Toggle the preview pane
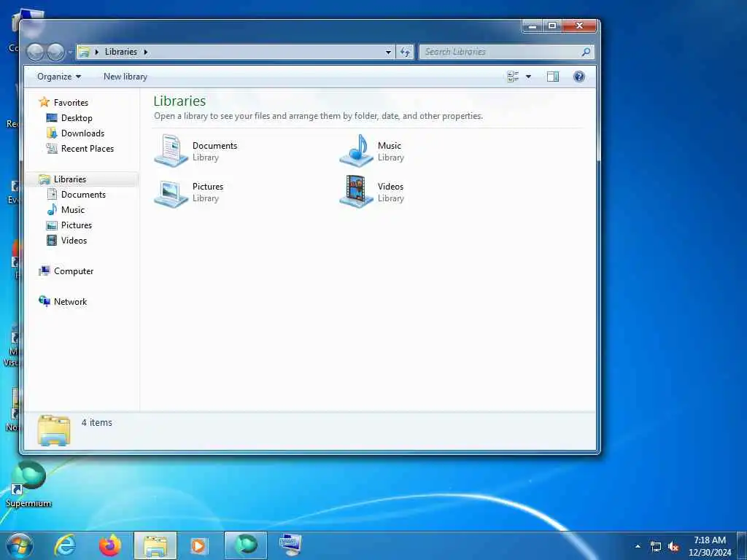 553,77
